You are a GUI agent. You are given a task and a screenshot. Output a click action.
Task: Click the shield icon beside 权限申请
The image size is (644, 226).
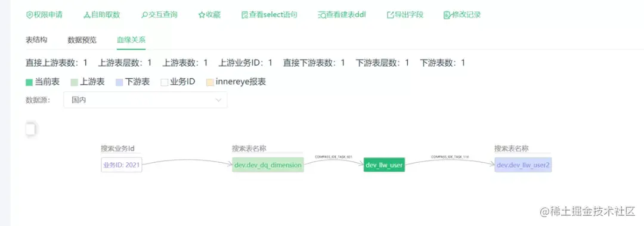(x=29, y=15)
